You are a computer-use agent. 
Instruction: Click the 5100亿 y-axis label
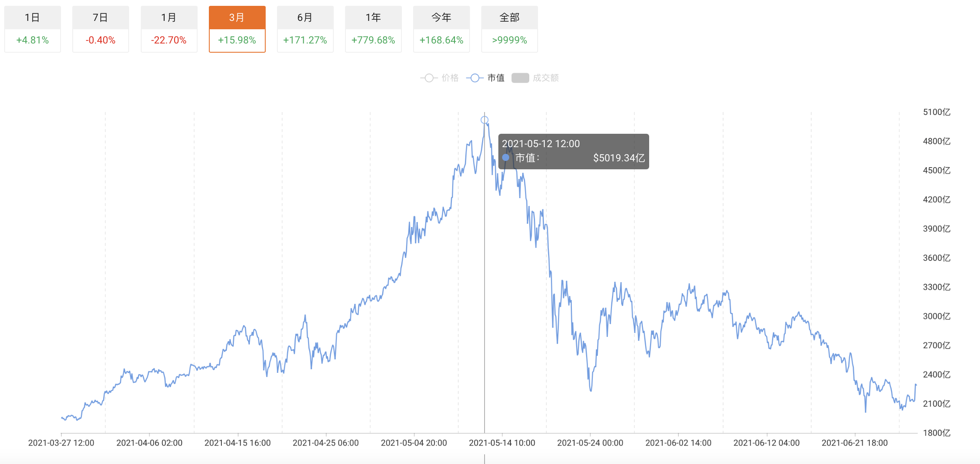937,112
